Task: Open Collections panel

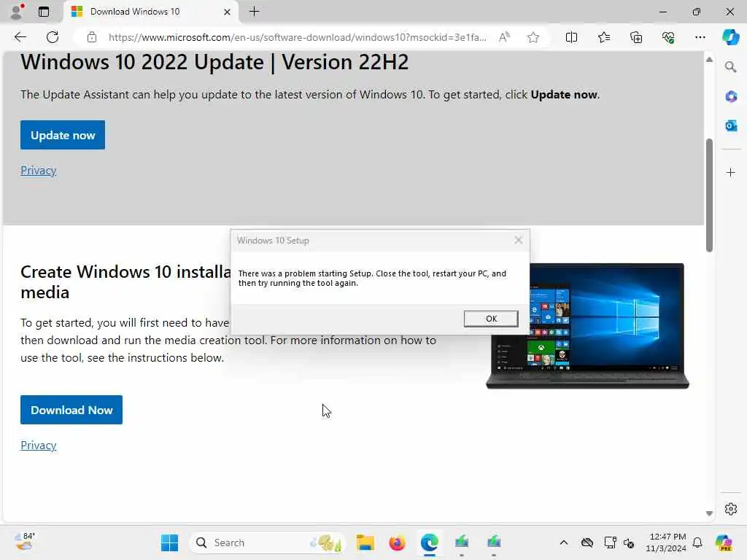Action: 636,37
